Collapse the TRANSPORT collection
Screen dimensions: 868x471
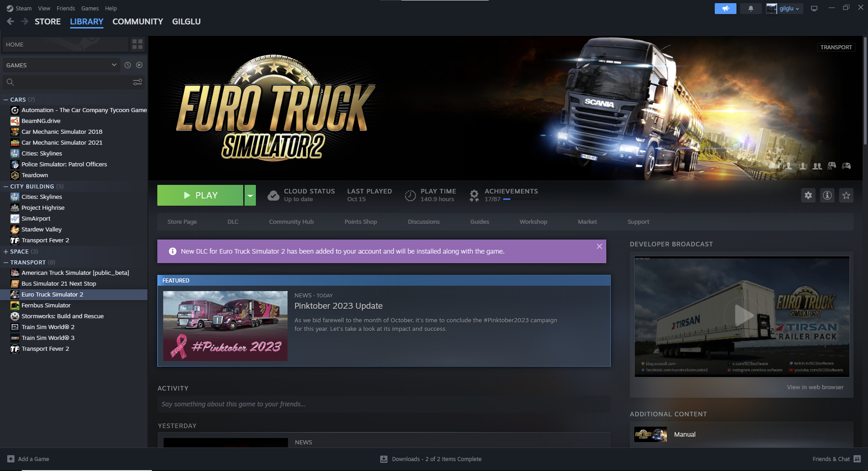click(6, 262)
